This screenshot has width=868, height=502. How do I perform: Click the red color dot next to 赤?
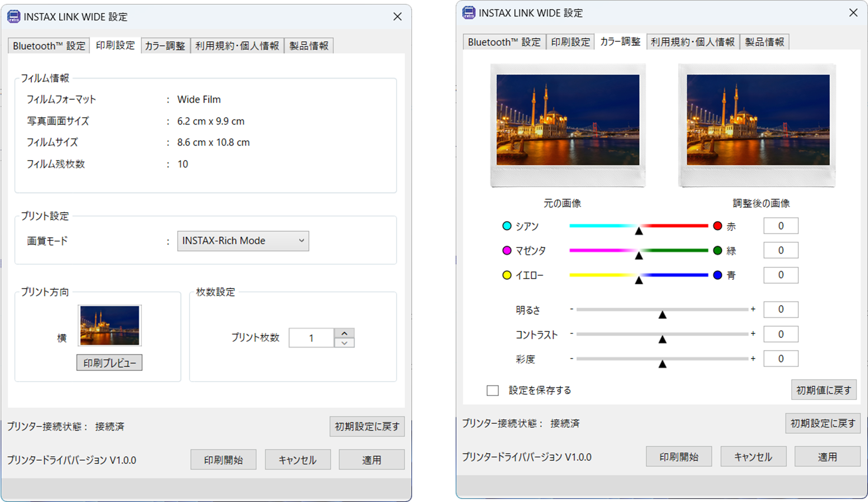(718, 226)
